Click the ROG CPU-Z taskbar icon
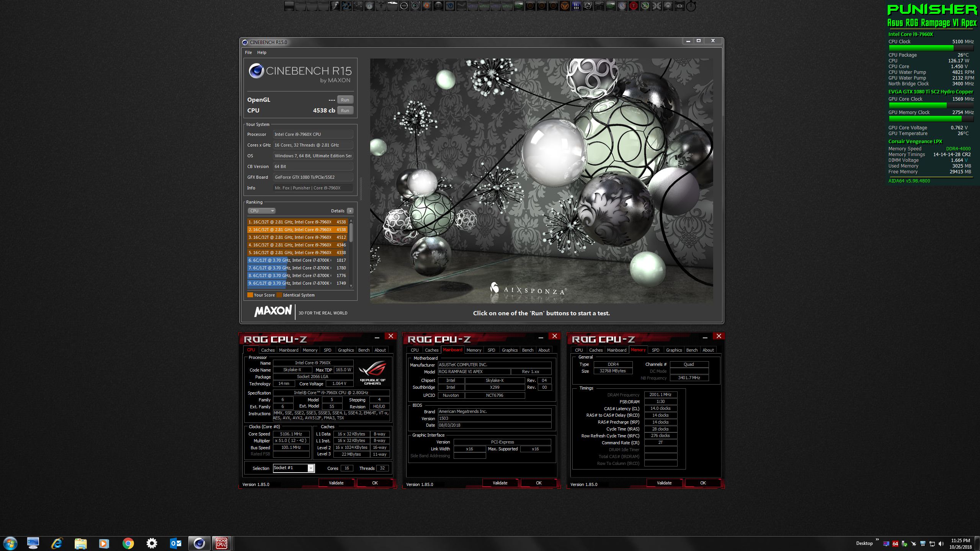The width and height of the screenshot is (980, 551). coord(221,543)
